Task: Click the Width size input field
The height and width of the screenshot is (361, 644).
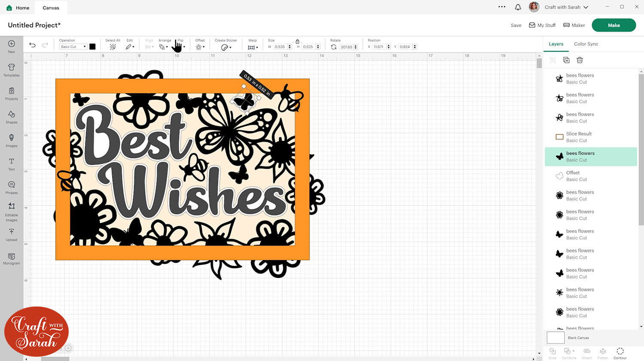Action: point(280,47)
